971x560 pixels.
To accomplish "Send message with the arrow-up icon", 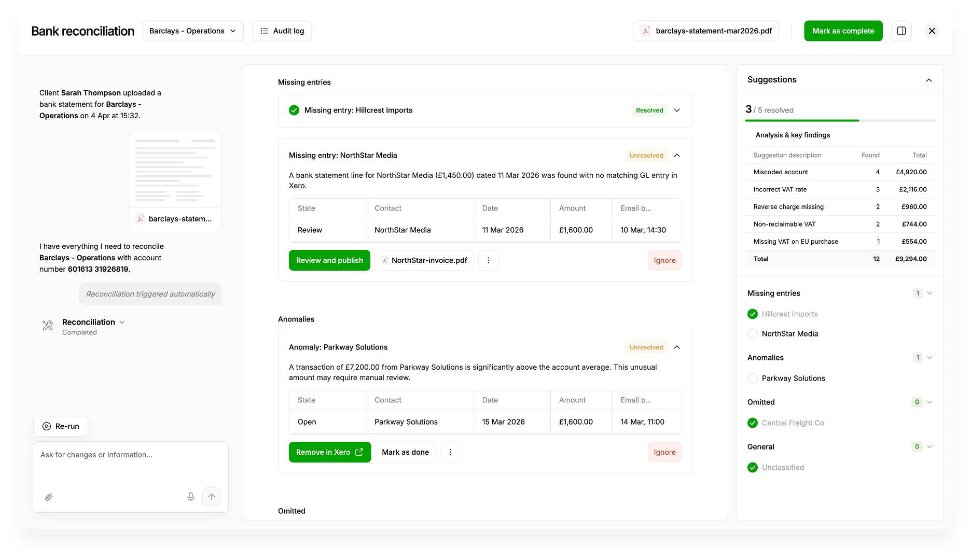I will (x=212, y=497).
